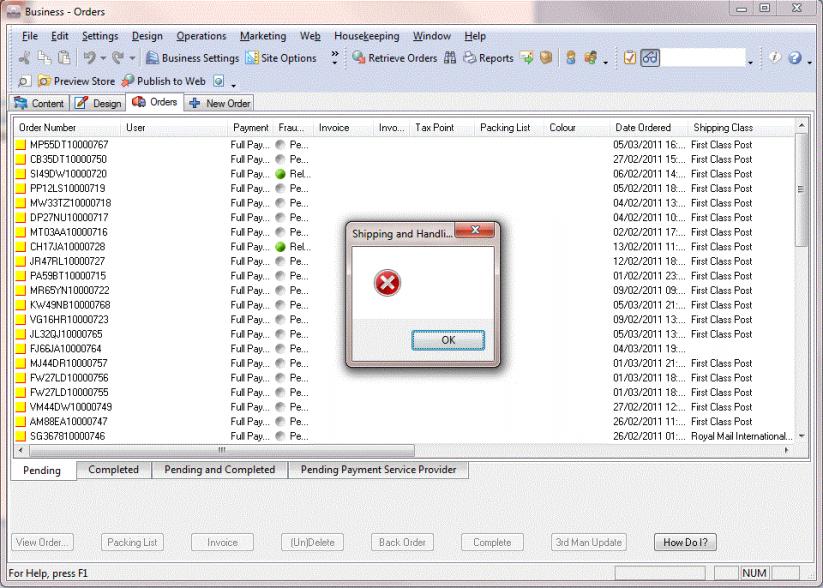Image resolution: width=823 pixels, height=588 pixels.
Task: Switch to the New Order tab
Action: coord(221,103)
